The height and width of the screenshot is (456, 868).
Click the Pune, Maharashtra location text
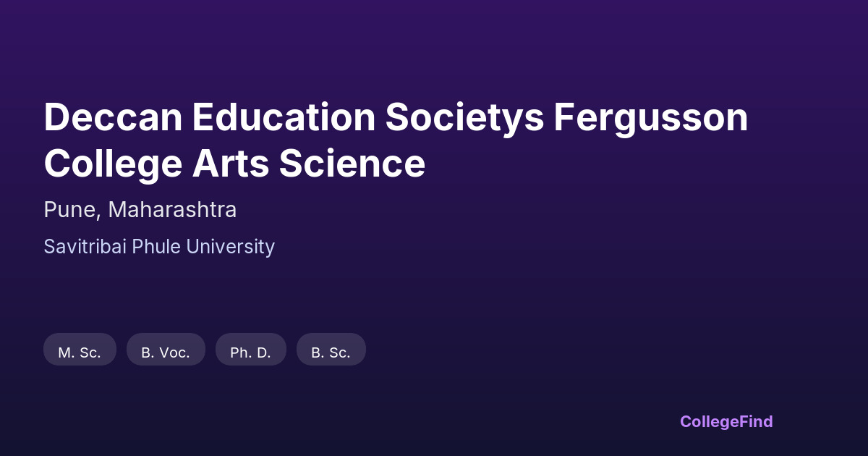[x=140, y=210]
